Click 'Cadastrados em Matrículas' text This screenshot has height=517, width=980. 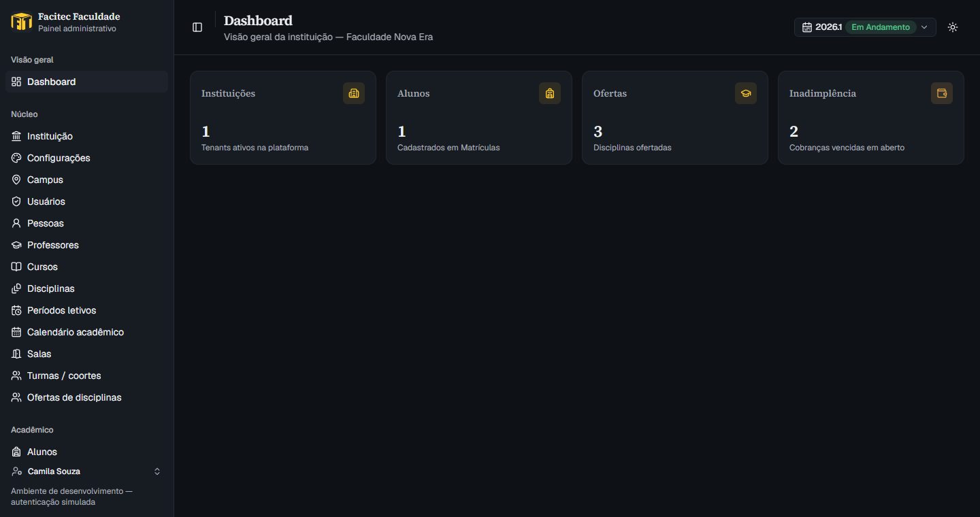point(448,148)
